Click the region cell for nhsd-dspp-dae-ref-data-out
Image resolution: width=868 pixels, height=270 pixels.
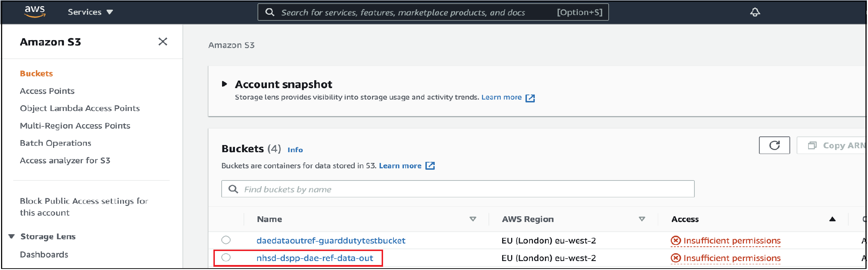click(x=549, y=258)
